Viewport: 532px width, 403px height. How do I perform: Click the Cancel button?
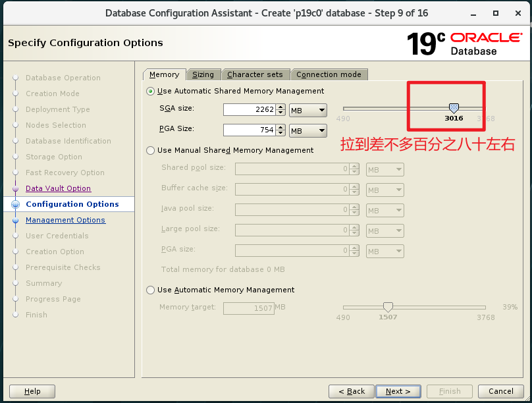[501, 391]
